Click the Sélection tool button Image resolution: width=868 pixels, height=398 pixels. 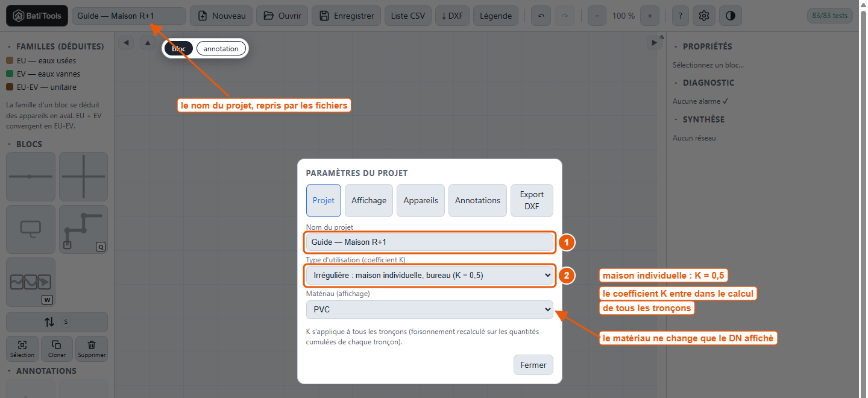(x=22, y=349)
